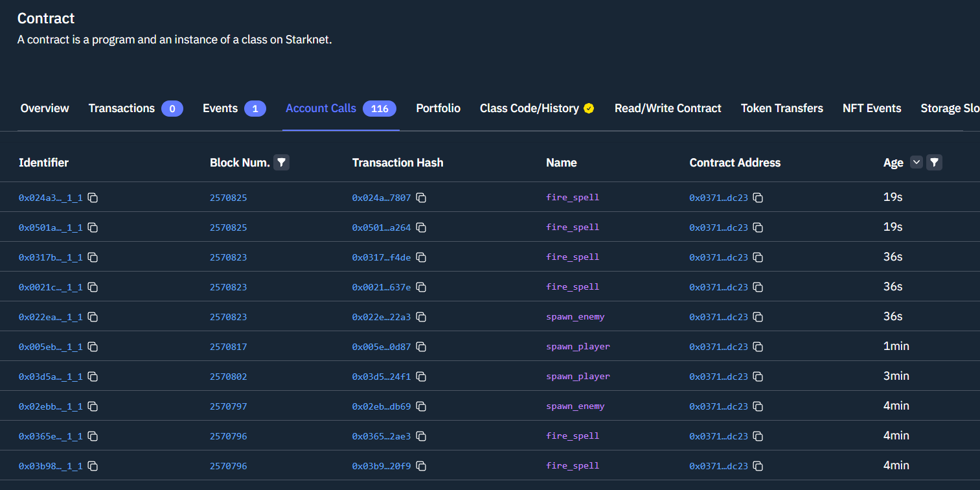Open block 2570802

pos(228,377)
